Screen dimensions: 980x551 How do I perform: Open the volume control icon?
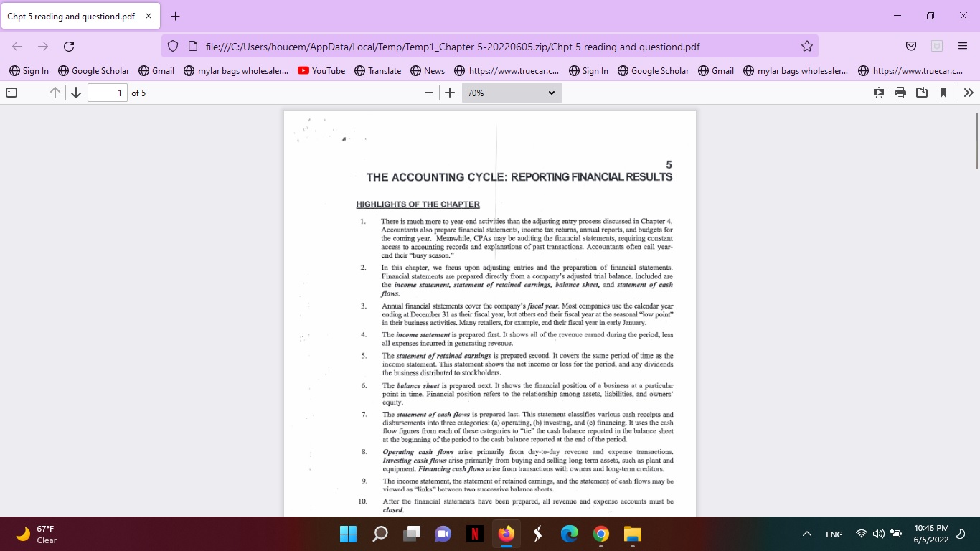click(x=879, y=534)
